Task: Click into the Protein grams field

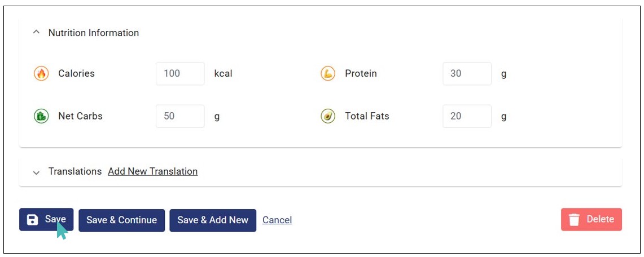Action: (467, 73)
